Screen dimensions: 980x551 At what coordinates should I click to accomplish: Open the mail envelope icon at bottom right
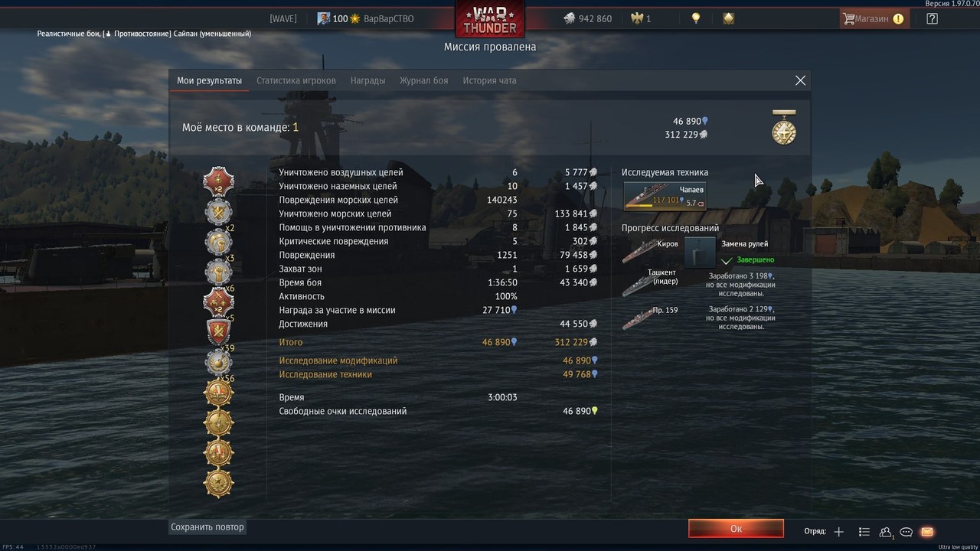coord(927,532)
